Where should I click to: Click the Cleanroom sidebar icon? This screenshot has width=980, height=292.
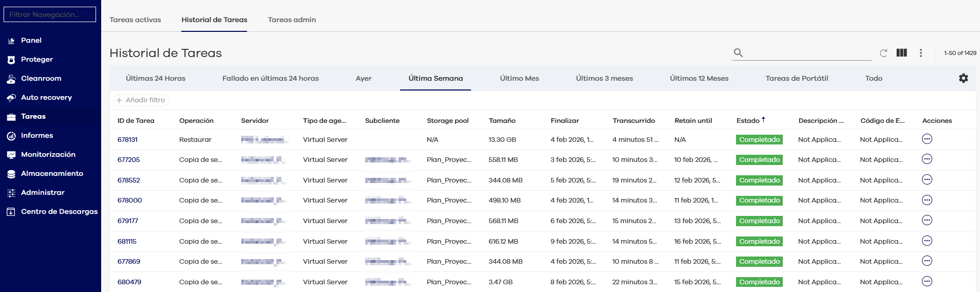[11, 79]
